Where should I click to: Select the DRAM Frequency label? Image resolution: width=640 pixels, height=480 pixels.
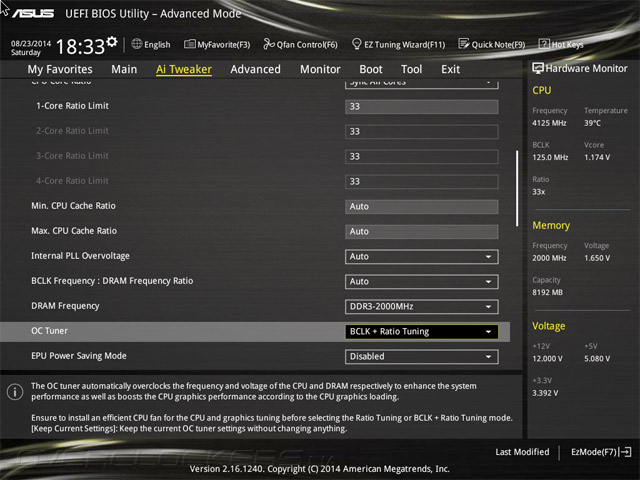65,306
